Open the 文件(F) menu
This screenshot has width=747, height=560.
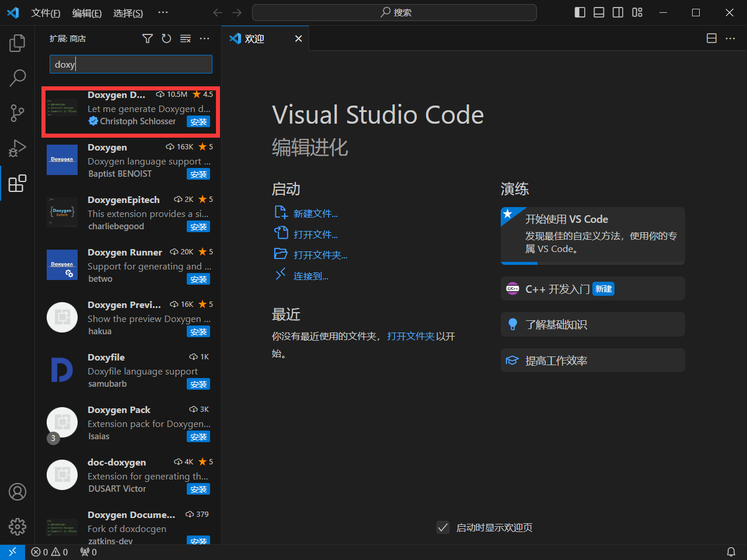46,13
